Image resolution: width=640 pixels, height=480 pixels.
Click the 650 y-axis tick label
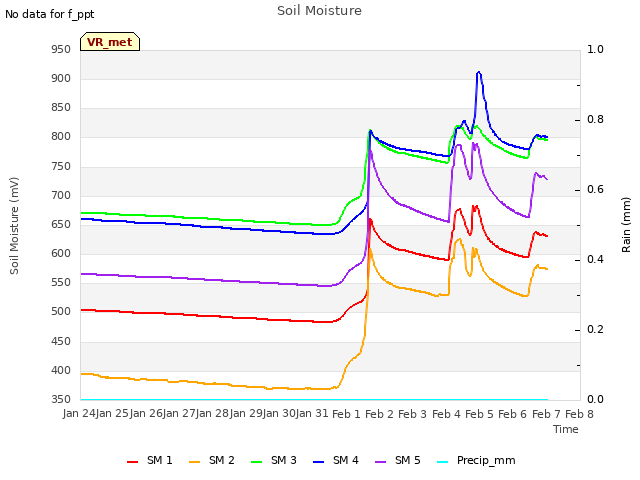[61, 224]
